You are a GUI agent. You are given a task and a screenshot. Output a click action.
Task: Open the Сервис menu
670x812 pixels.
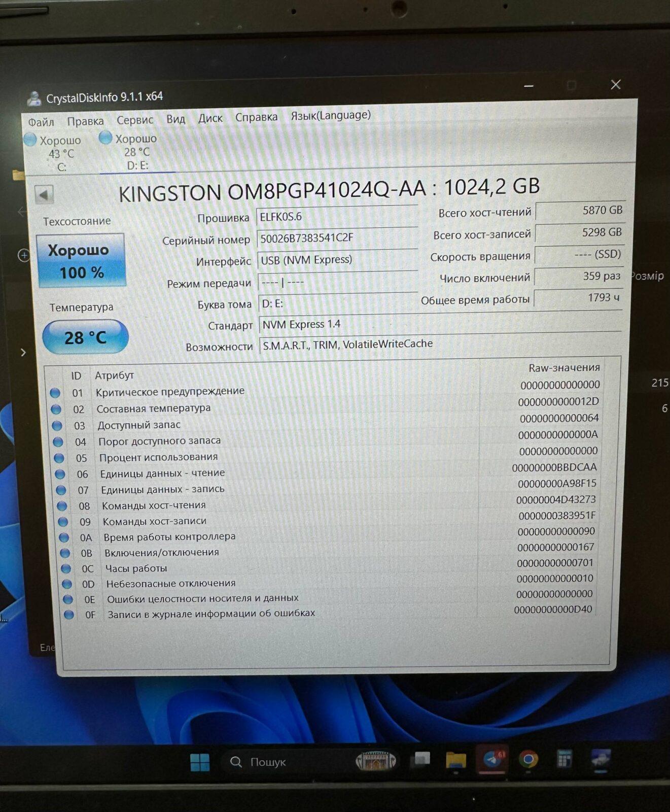135,120
